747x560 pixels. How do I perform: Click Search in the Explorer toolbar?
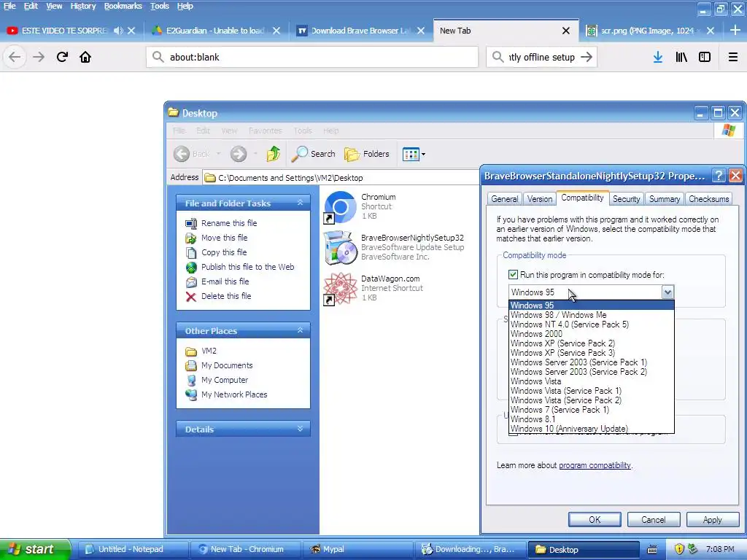pyautogui.click(x=314, y=154)
